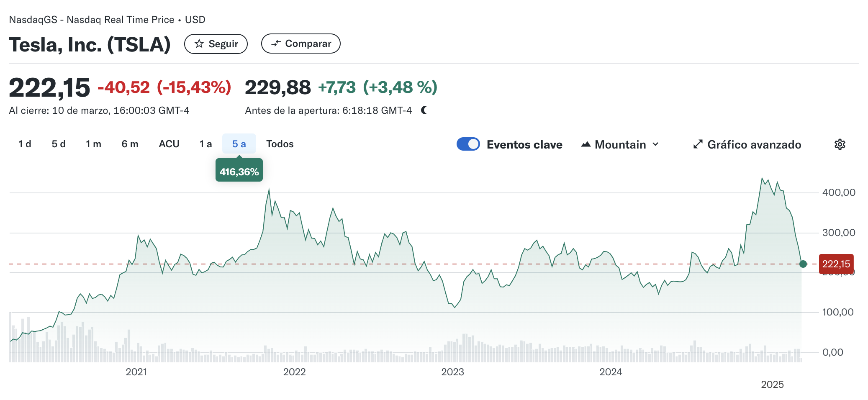The height and width of the screenshot is (400, 868).
Task: Click the 2023 label on the time axis
Action: [x=453, y=372]
